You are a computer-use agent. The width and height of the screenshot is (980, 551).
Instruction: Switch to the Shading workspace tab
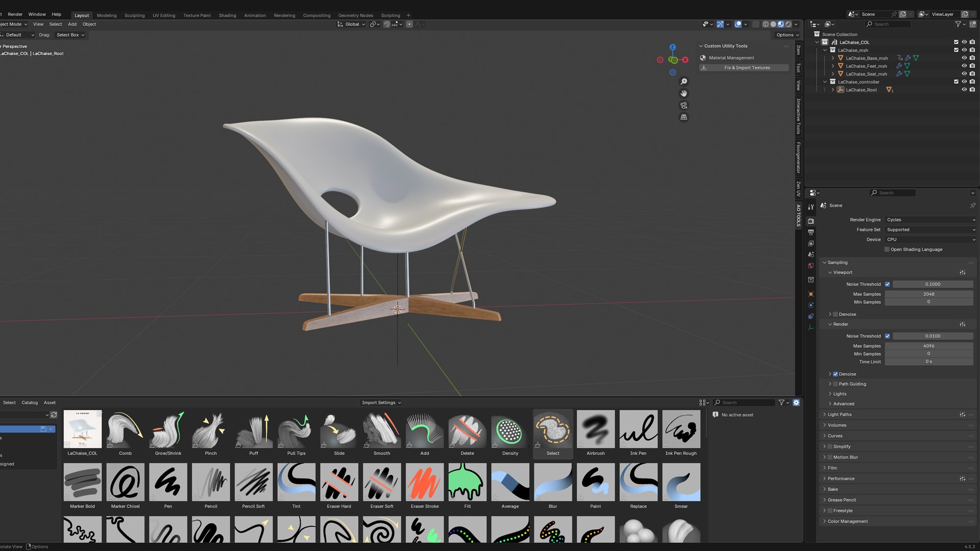[227, 15]
